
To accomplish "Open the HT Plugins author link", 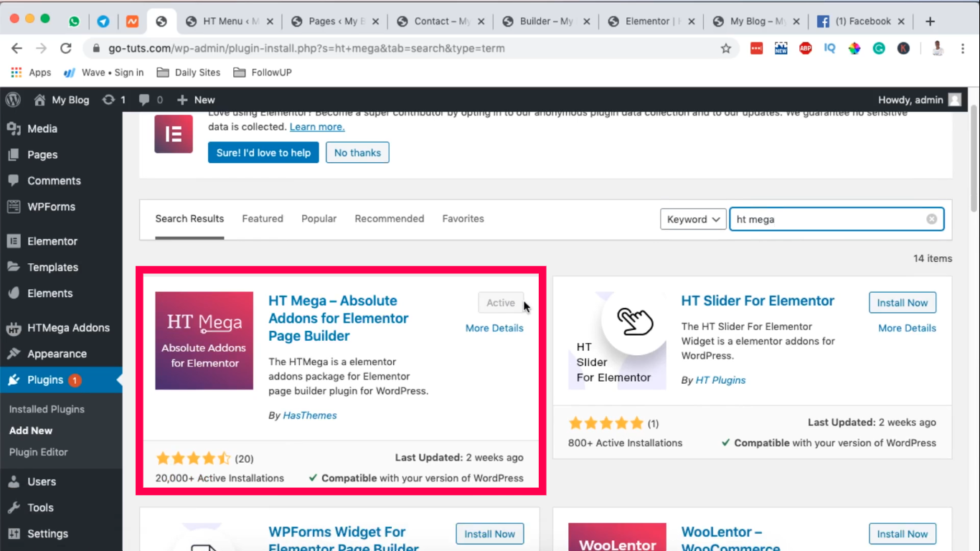I will tap(721, 380).
